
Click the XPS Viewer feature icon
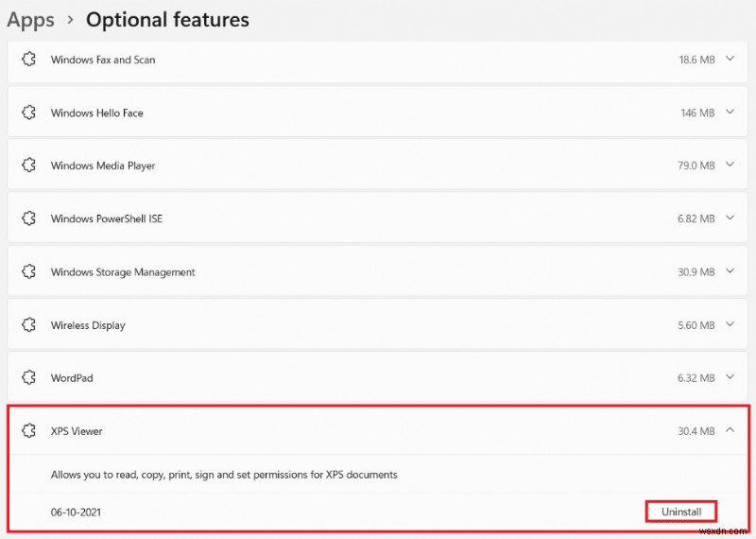pyautogui.click(x=29, y=431)
